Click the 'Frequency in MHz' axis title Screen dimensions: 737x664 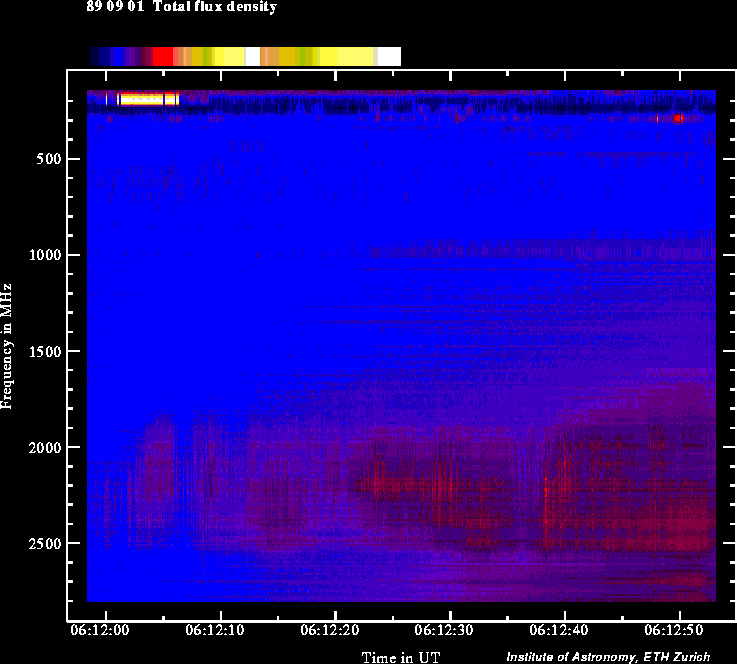(x=6, y=346)
